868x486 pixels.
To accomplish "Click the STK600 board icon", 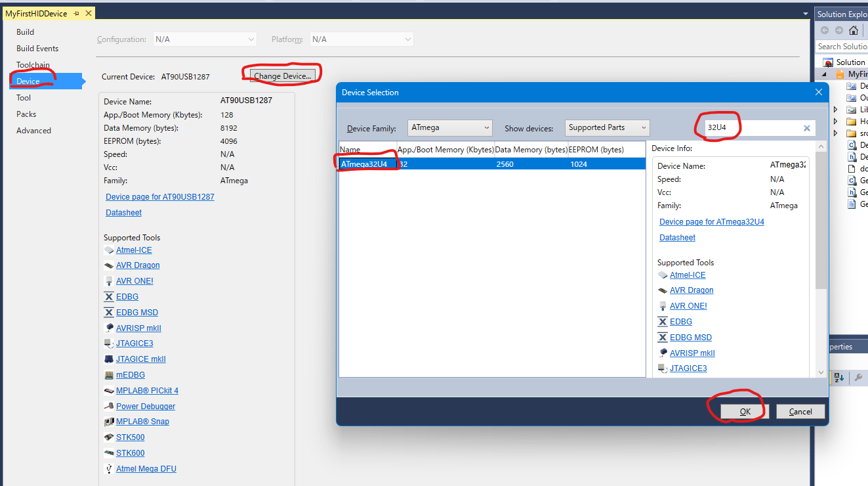I will coord(109,453).
